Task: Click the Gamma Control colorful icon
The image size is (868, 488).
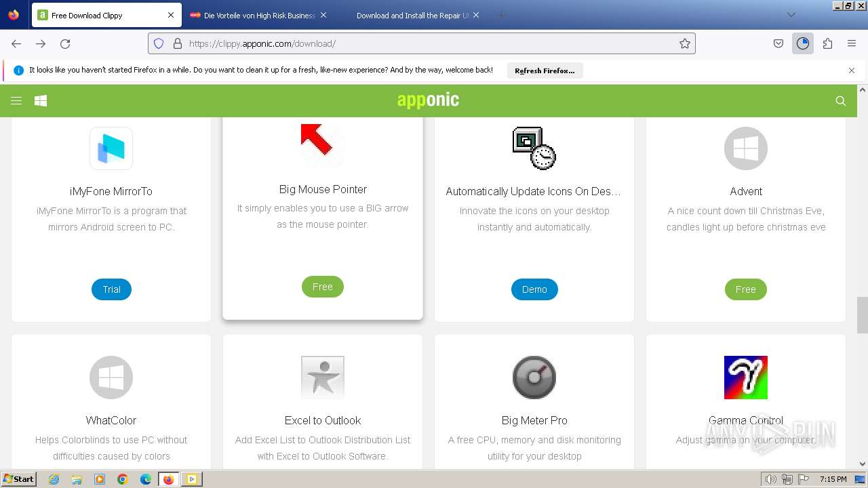Action: click(x=746, y=378)
